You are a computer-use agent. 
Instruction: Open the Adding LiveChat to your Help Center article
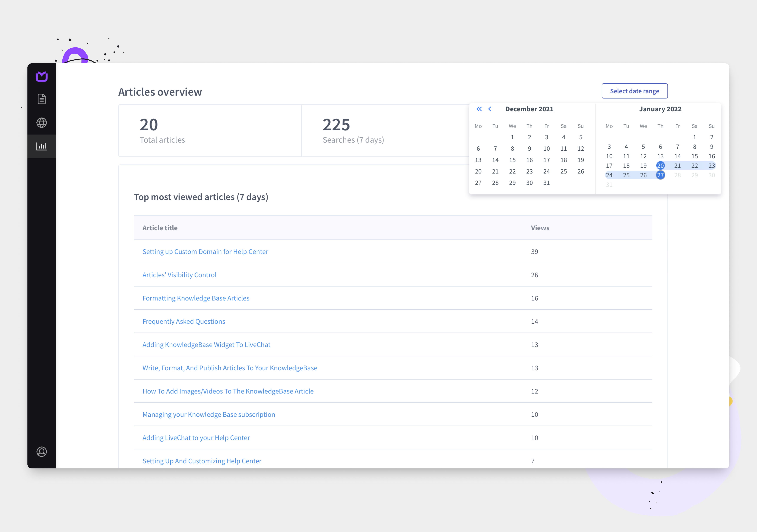coord(196,437)
